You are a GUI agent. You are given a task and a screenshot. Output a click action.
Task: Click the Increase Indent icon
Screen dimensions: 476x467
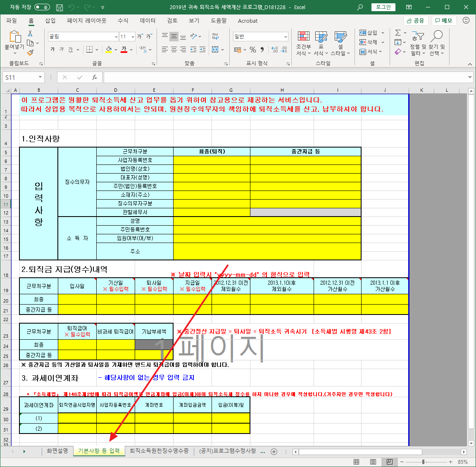202,50
